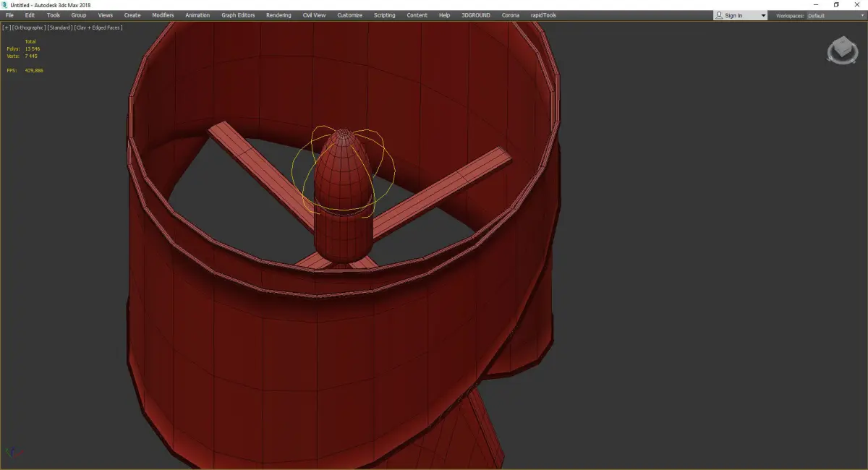
Task: Open the Modifiers menu
Action: pos(163,15)
